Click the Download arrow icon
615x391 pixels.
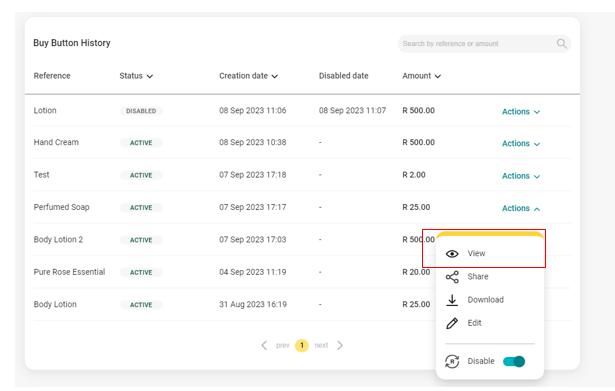coord(452,300)
